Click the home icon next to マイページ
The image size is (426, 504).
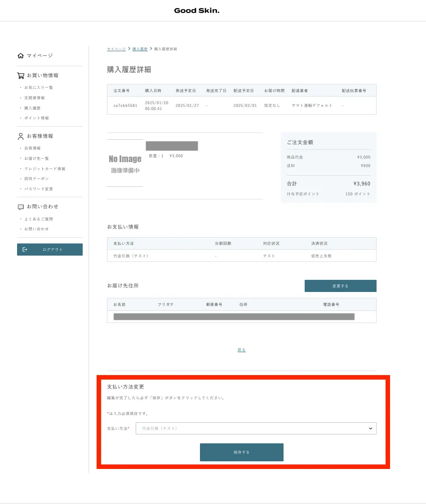(x=21, y=55)
